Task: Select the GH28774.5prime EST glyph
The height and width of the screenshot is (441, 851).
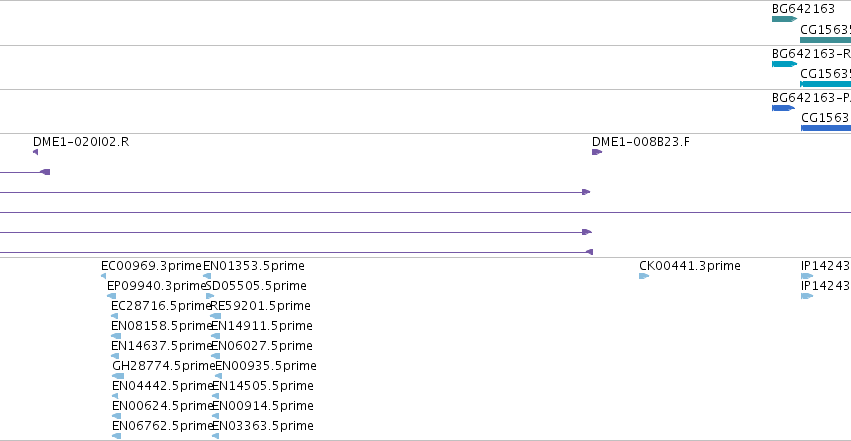Action: click(118, 376)
